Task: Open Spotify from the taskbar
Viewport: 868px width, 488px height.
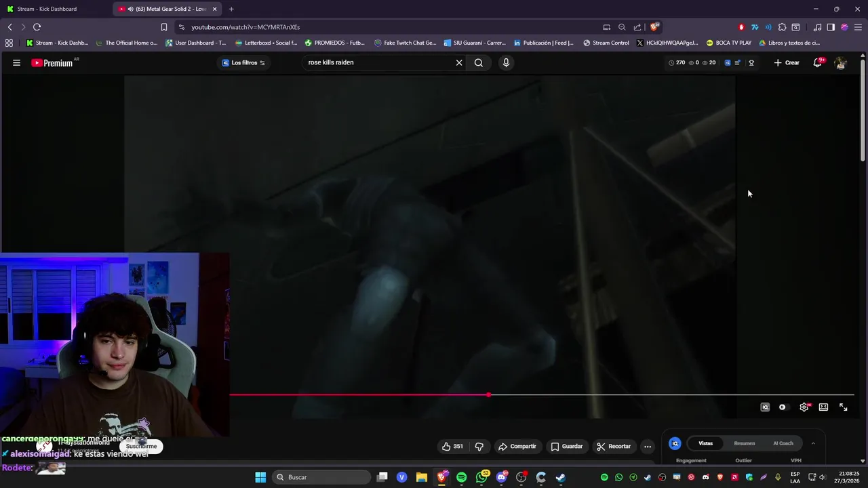Action: tap(462, 477)
